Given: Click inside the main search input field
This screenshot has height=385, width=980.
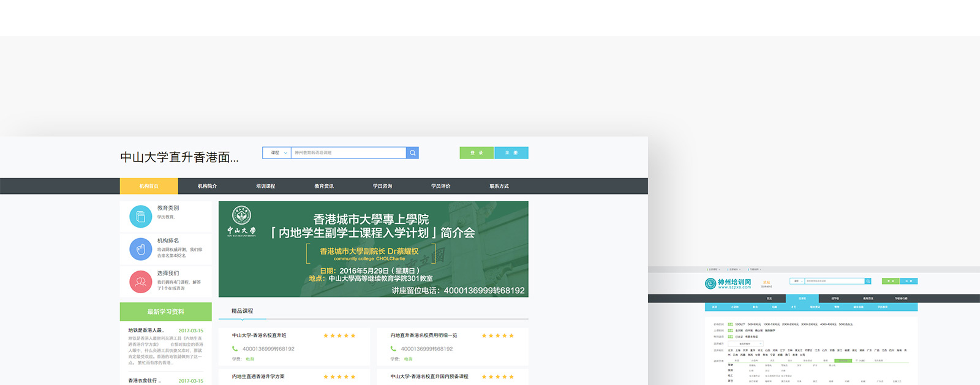Looking at the screenshot, I should click(x=348, y=153).
